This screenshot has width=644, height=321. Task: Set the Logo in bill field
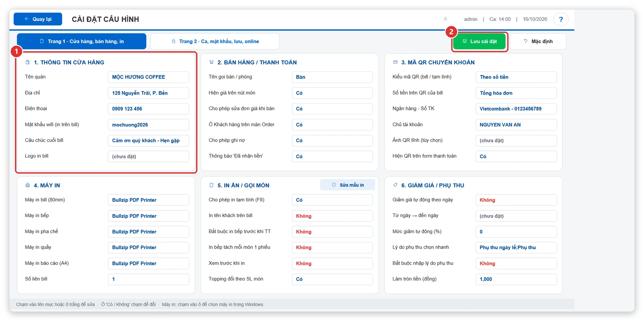tap(148, 157)
